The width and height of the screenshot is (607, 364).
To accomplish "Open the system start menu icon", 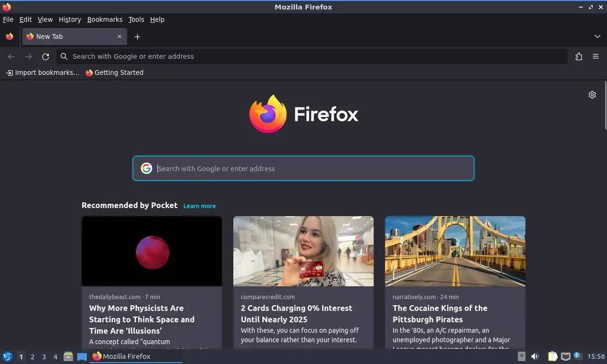I will 8,356.
